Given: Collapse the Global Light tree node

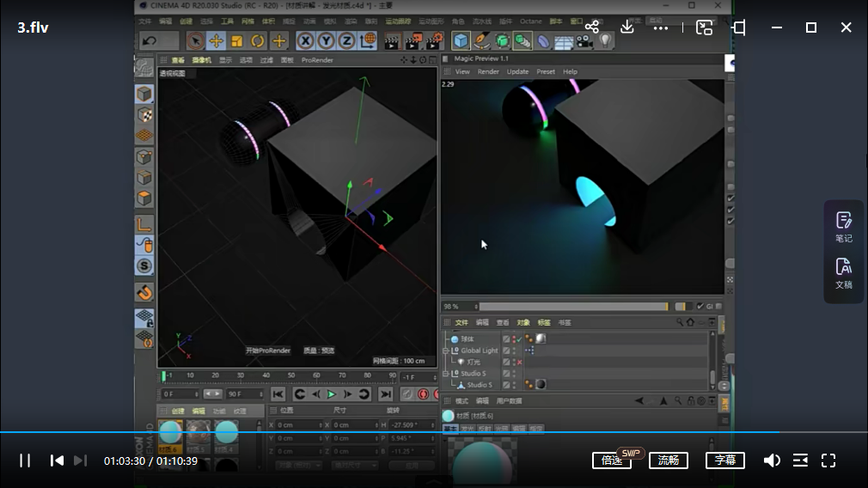Looking at the screenshot, I should tap(446, 351).
